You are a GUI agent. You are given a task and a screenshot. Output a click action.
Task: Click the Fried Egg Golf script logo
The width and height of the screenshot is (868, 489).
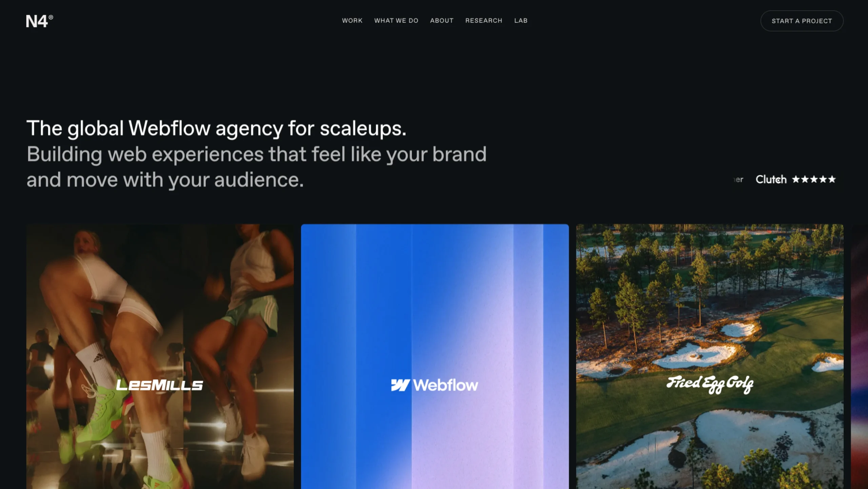tap(710, 384)
